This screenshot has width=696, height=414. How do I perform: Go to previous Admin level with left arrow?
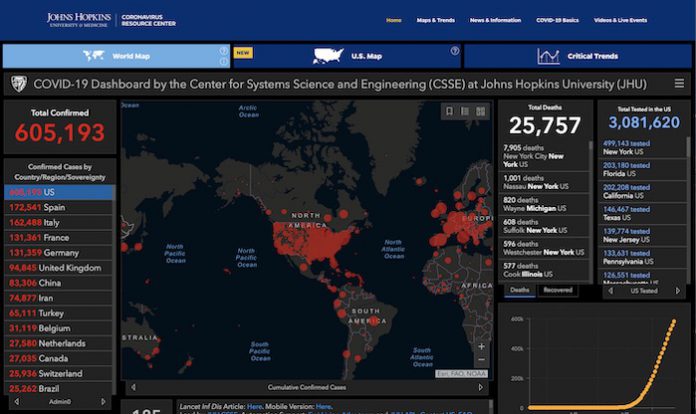[x=17, y=401]
